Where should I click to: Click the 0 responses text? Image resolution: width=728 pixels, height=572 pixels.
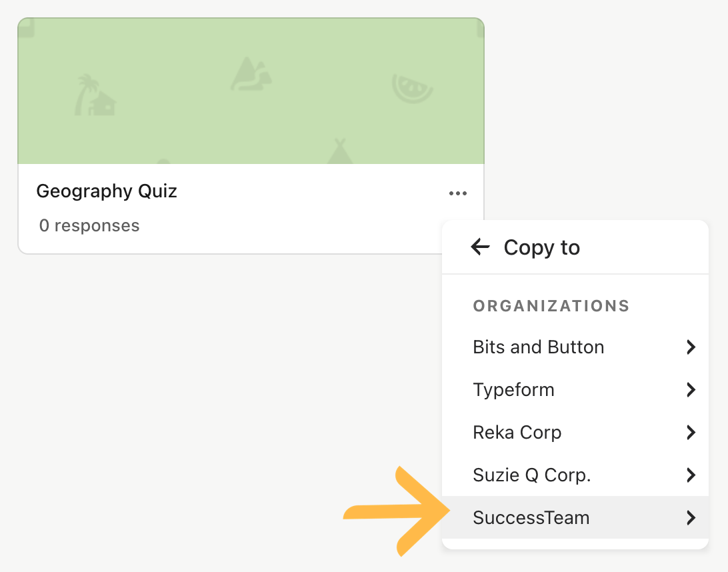(89, 225)
